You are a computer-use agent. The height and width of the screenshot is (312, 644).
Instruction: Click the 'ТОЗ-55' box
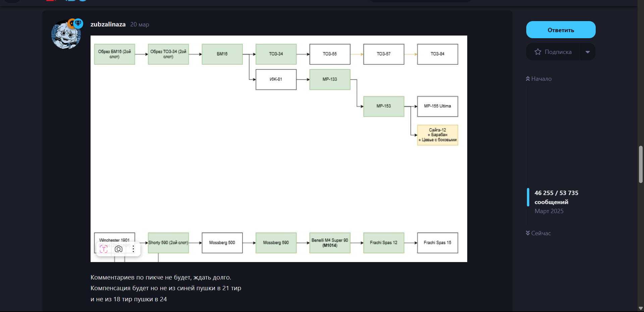pos(330,54)
